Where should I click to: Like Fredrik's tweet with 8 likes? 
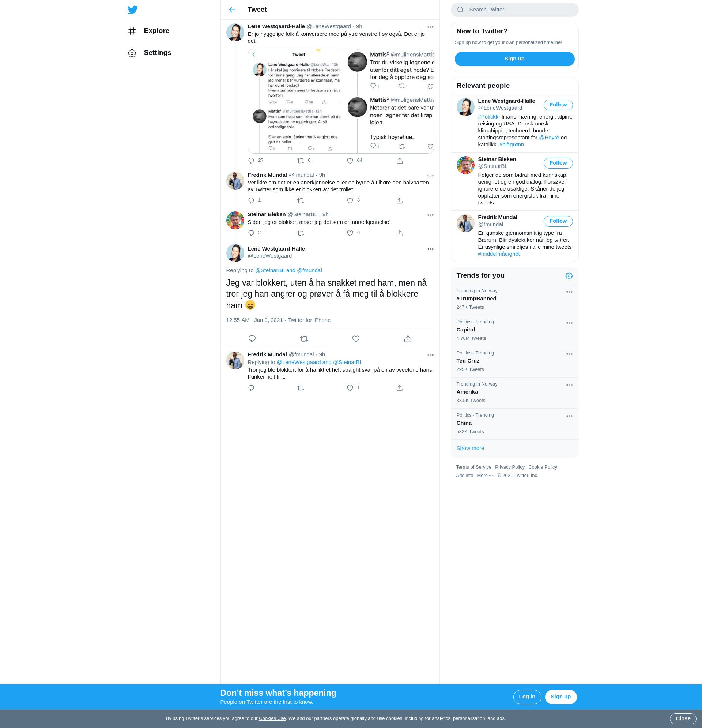350,200
